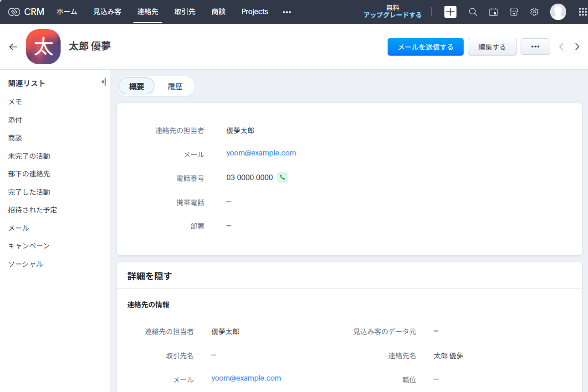
Task: Open the calendar icon in top bar
Action: (493, 12)
